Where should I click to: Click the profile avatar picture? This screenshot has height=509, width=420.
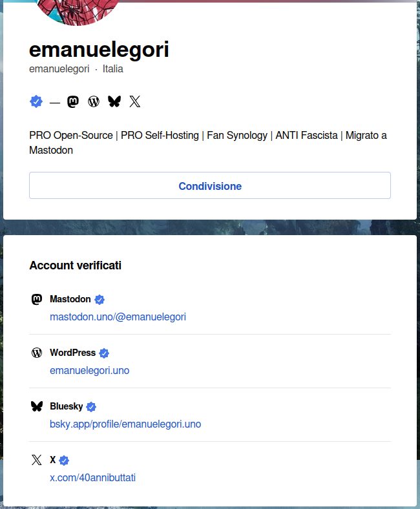pyautogui.click(x=78, y=10)
